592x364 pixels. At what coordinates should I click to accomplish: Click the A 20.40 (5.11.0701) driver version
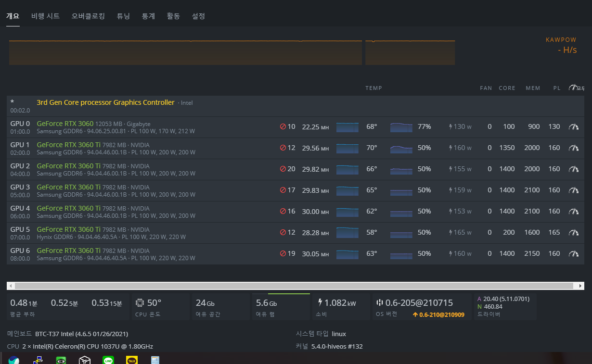[x=503, y=299]
